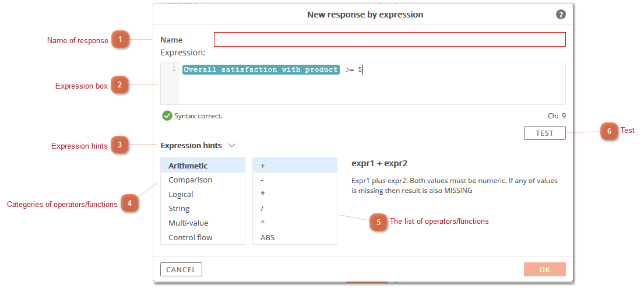Select the Comparison category
The height and width of the screenshot is (288, 644).
pyautogui.click(x=203, y=180)
